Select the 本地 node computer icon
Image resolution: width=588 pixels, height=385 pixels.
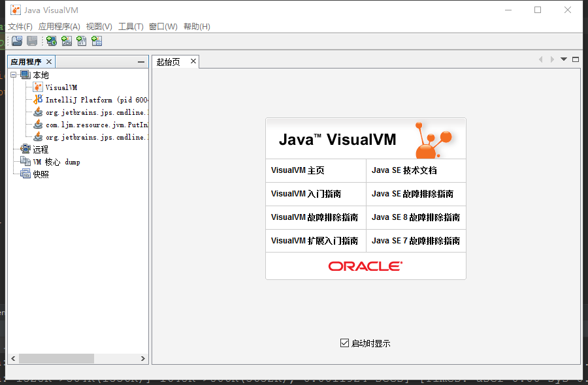pos(25,75)
